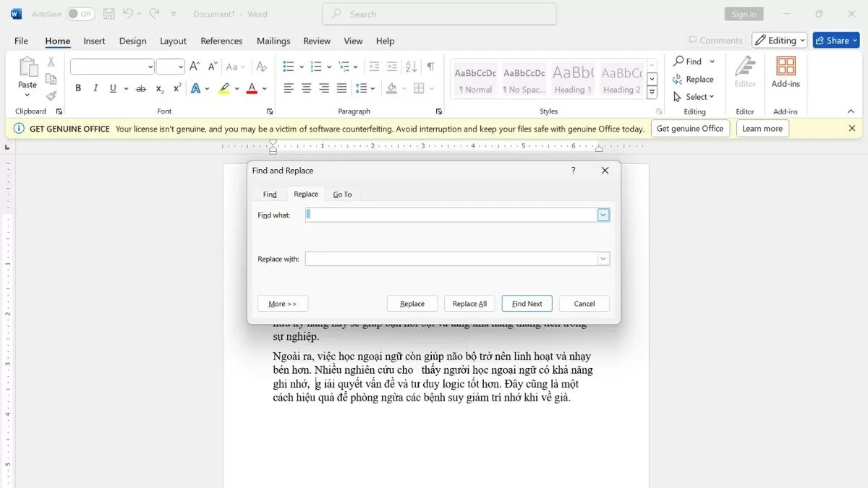The image size is (868, 488).
Task: Click the Get genuine Office button
Action: tap(689, 129)
